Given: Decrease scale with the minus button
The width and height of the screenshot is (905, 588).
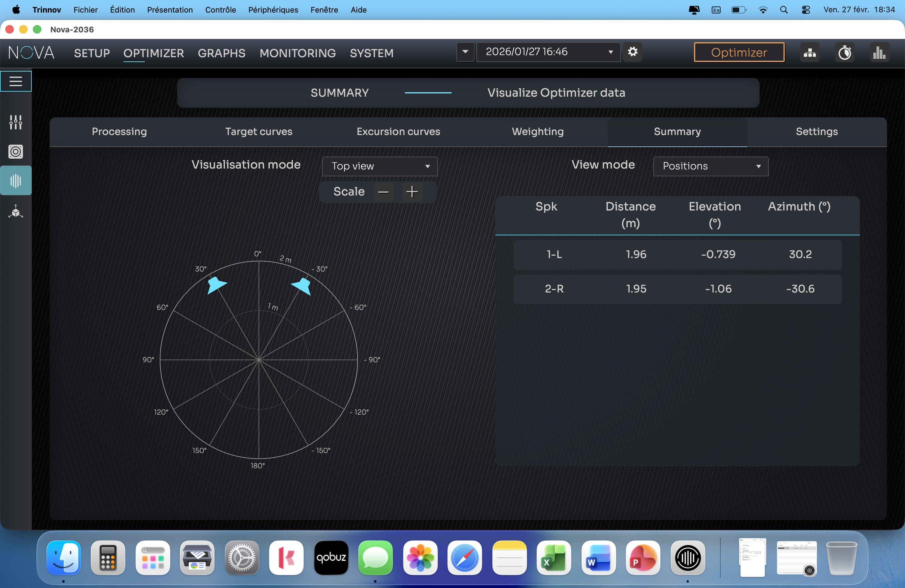Looking at the screenshot, I should 383,192.
